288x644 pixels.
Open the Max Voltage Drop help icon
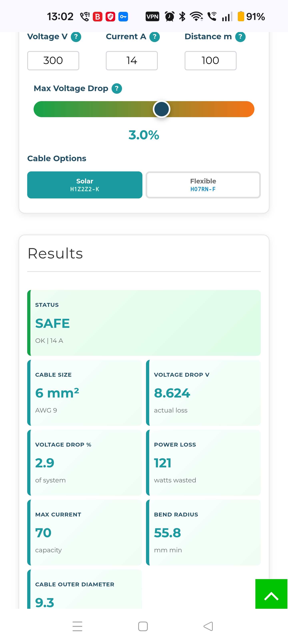(117, 89)
